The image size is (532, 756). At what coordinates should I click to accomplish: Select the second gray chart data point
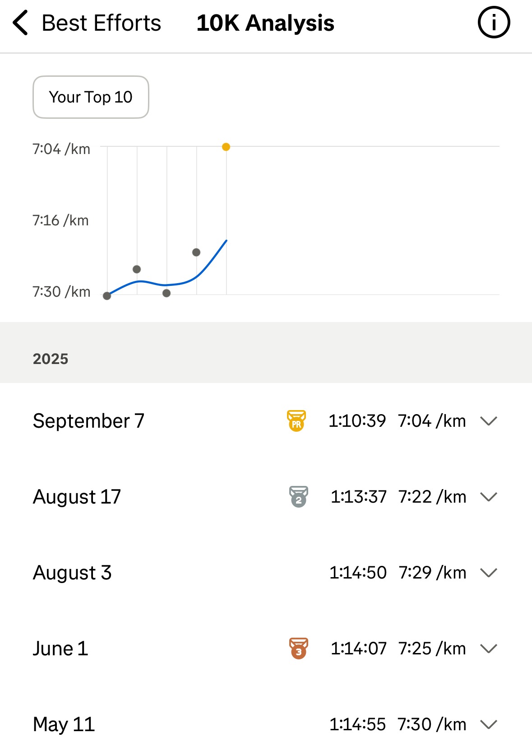click(x=137, y=269)
